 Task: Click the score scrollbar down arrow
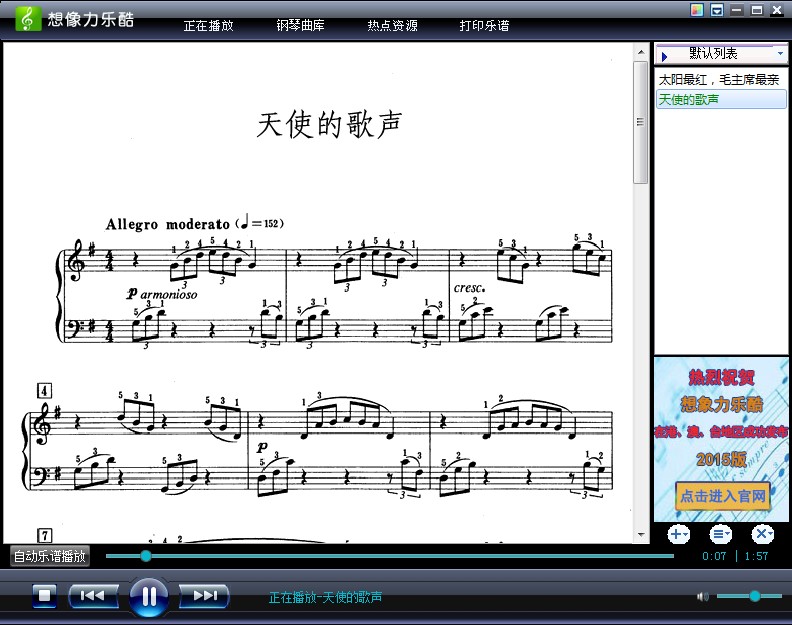(641, 535)
